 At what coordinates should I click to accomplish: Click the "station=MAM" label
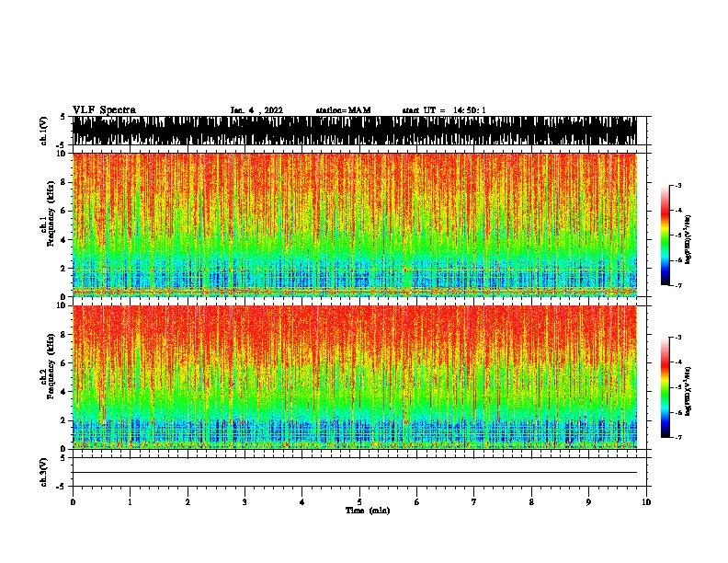[343, 110]
